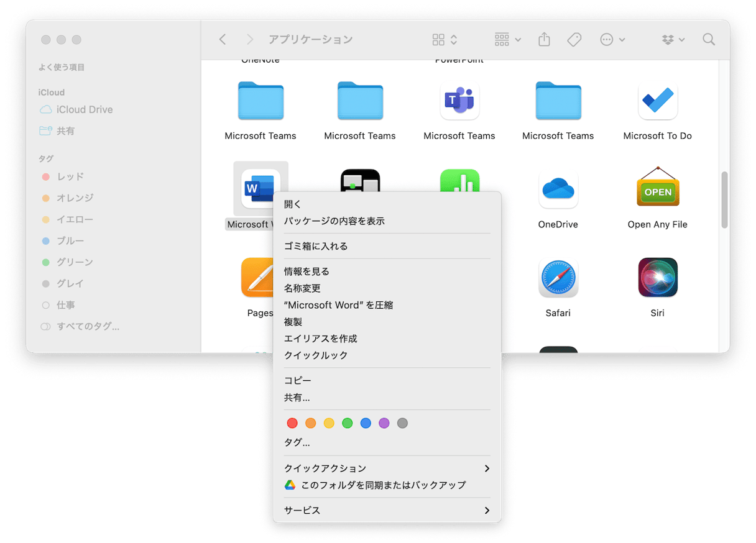Choose ゴミ箱に入れる from the context menu
The height and width of the screenshot is (543, 756).
pyautogui.click(x=316, y=247)
